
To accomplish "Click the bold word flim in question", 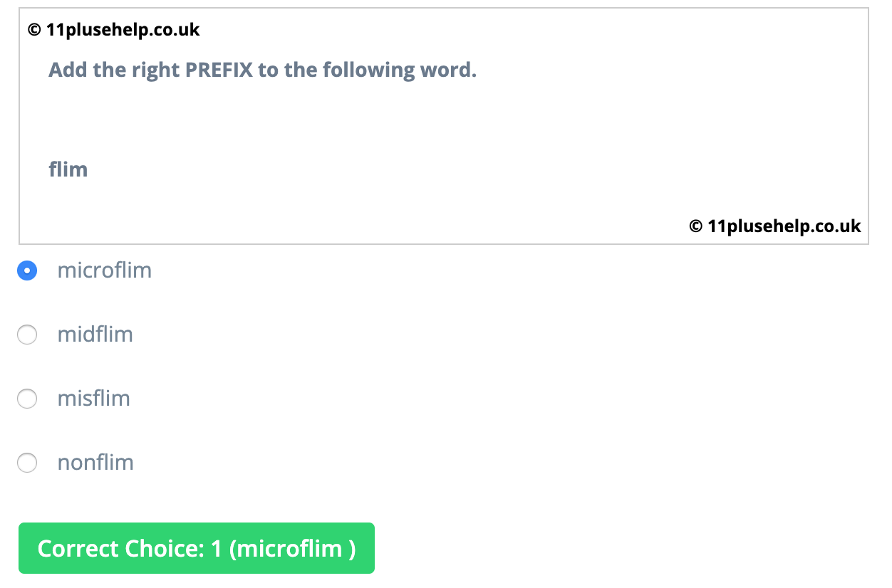I will (x=68, y=169).
